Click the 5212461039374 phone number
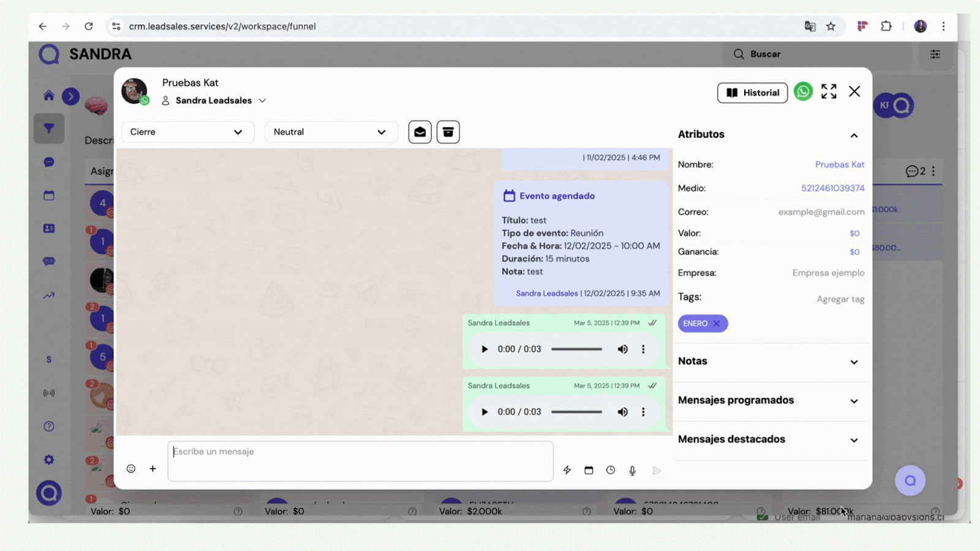Viewport: 980px width, 551px height. click(x=832, y=188)
